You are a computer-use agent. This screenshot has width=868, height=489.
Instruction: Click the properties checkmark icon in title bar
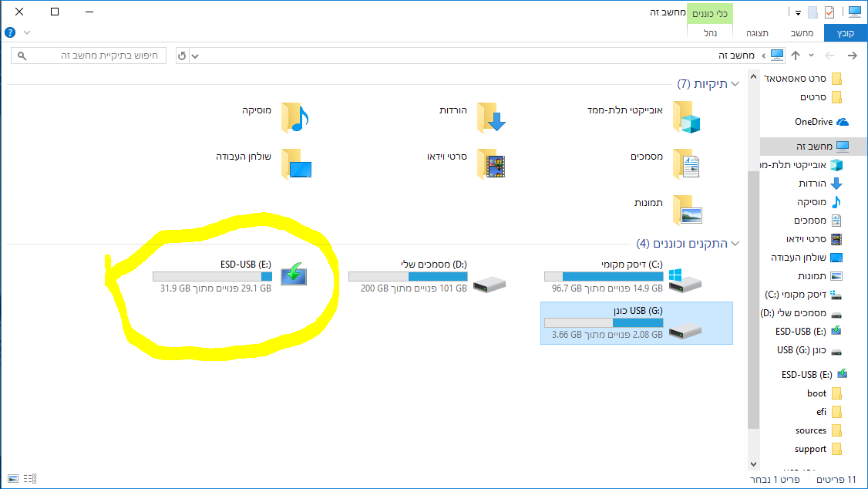(829, 12)
